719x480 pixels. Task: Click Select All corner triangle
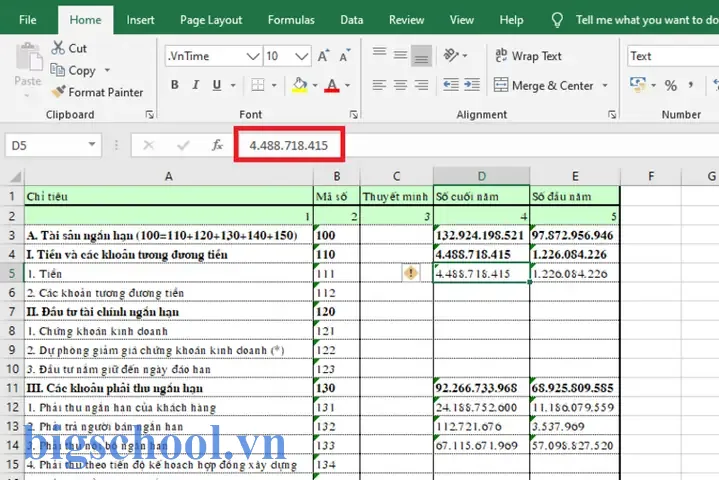(x=15, y=176)
